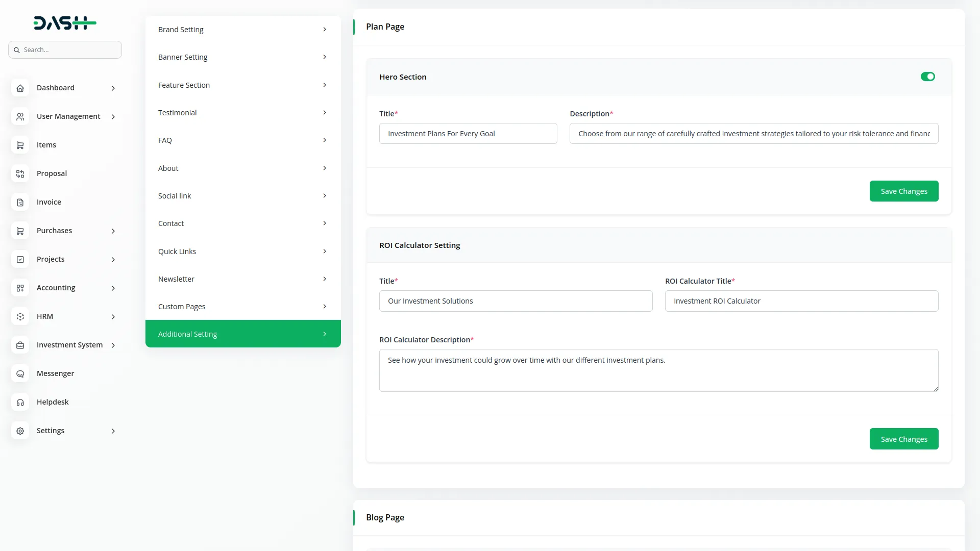Click the Dashboard home icon
This screenshot has height=551, width=980.
click(x=20, y=88)
